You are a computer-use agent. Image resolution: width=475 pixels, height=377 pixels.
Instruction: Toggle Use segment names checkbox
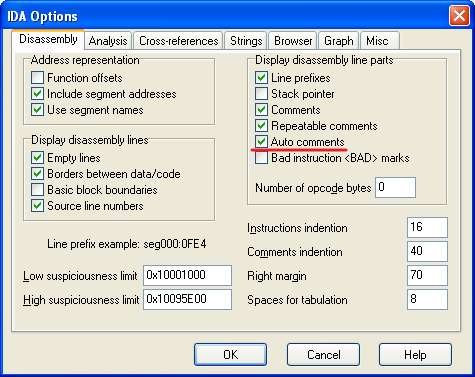(37, 110)
